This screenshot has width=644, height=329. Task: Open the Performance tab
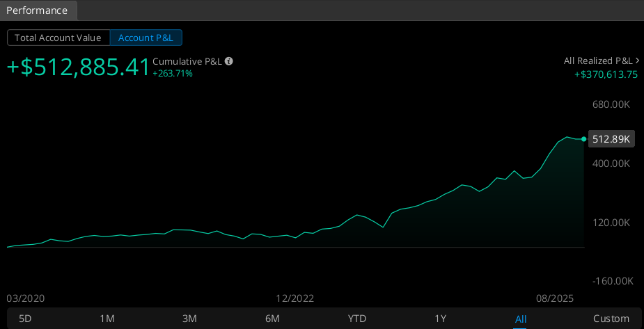click(x=38, y=10)
